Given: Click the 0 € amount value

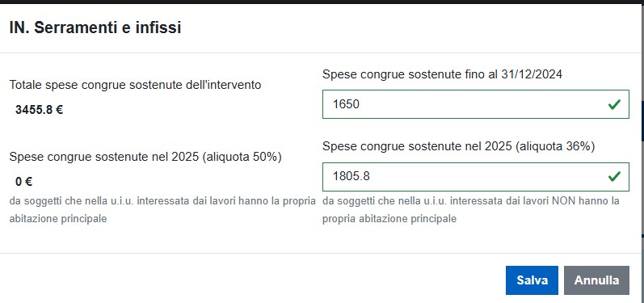Looking at the screenshot, I should [23, 182].
